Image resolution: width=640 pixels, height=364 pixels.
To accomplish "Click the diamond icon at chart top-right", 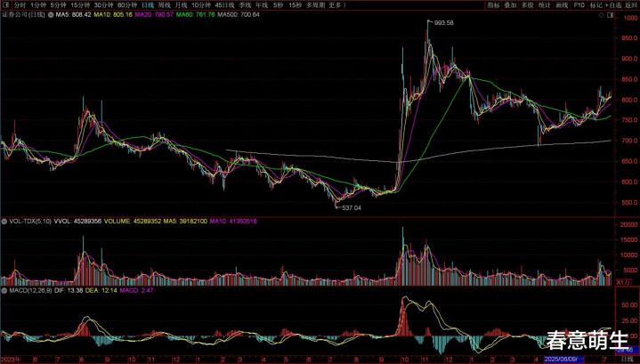I will (x=601, y=15).
